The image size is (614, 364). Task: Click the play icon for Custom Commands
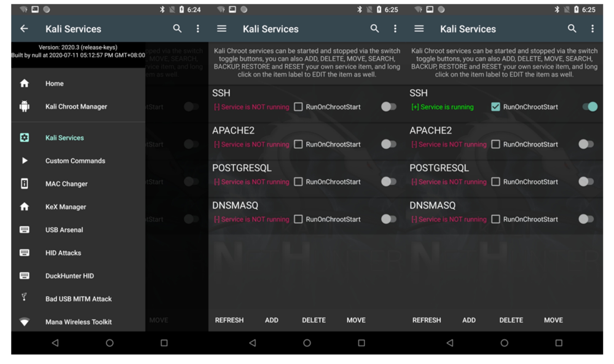24,161
